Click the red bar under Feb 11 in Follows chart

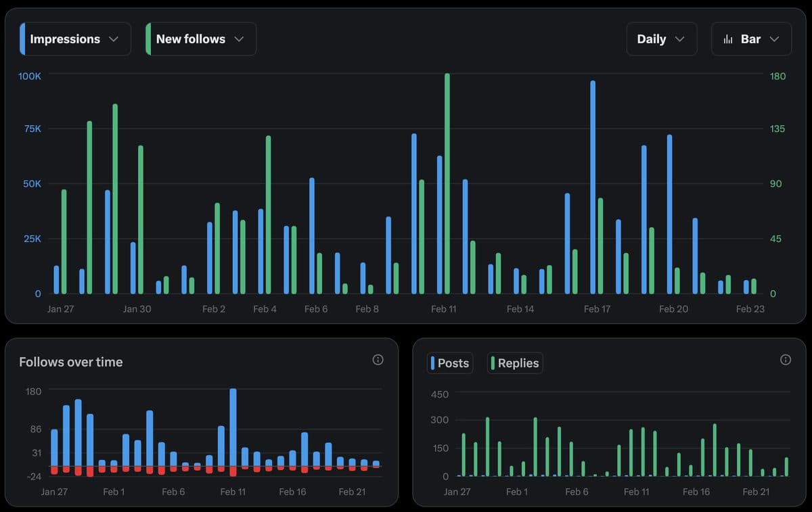click(x=233, y=470)
